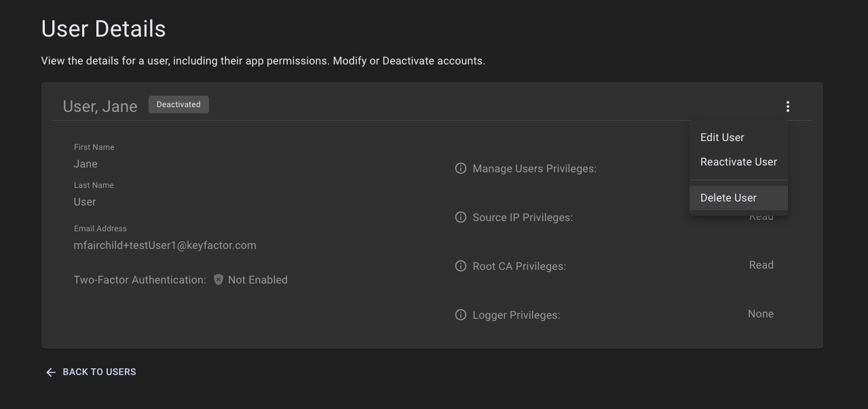Click the Not Enabled two-factor status text
The height and width of the screenshot is (409, 868).
(257, 279)
